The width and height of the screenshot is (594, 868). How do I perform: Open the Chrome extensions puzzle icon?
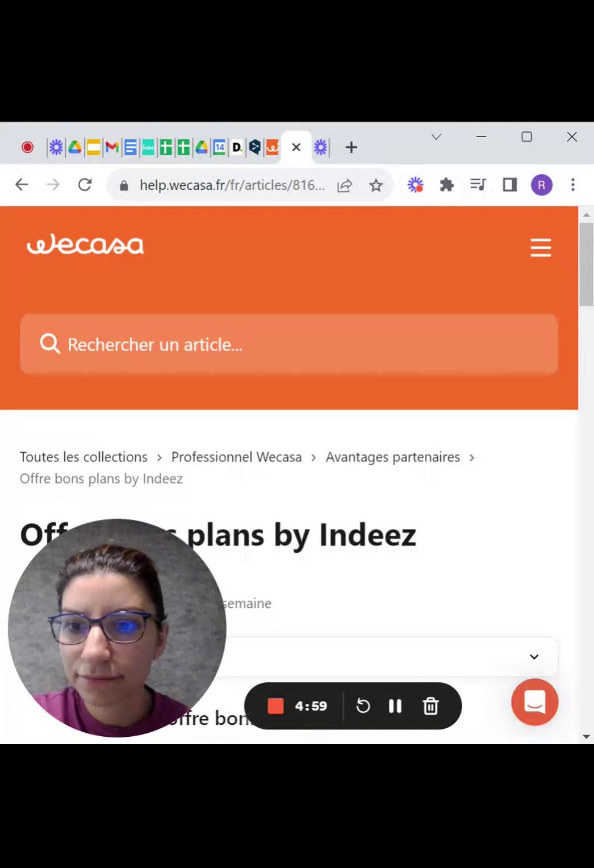(447, 185)
